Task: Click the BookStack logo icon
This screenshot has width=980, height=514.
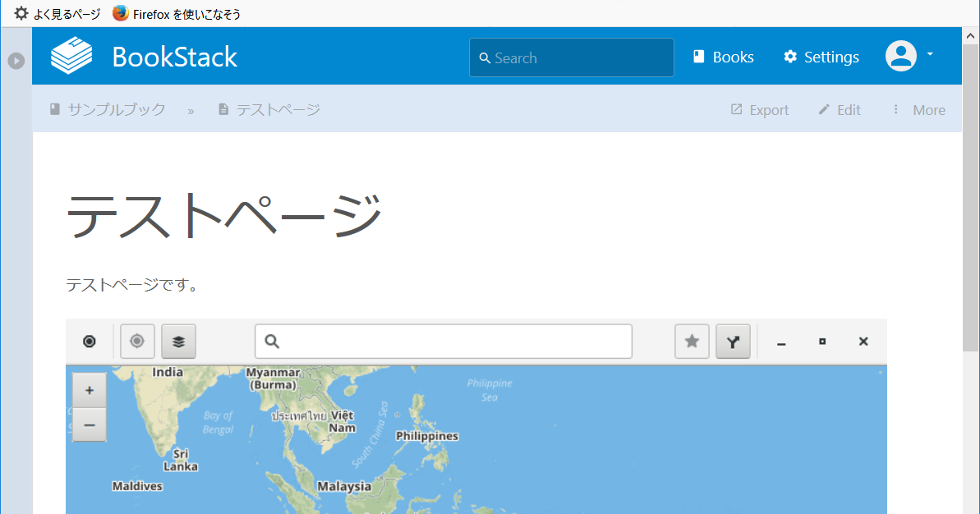Action: click(71, 55)
